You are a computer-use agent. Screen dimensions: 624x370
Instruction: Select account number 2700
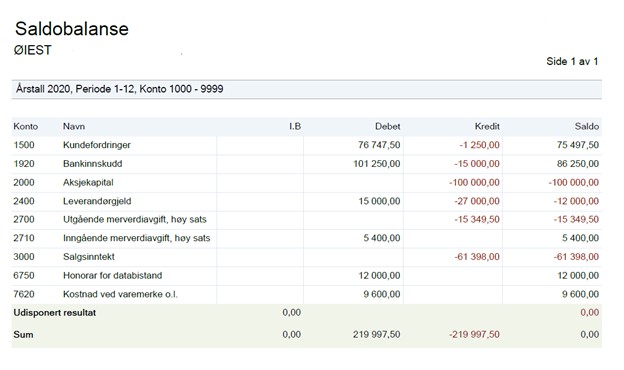tap(24, 219)
